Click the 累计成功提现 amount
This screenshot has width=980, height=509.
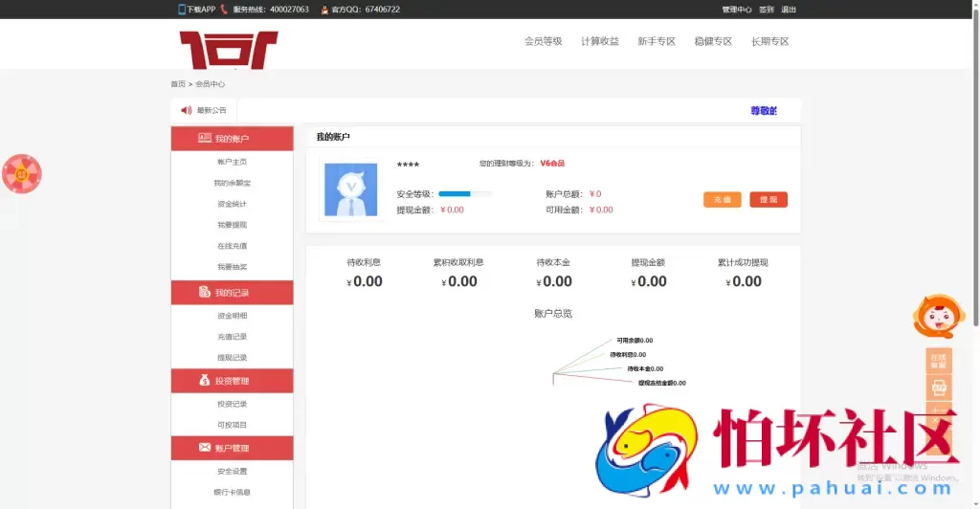tap(744, 281)
